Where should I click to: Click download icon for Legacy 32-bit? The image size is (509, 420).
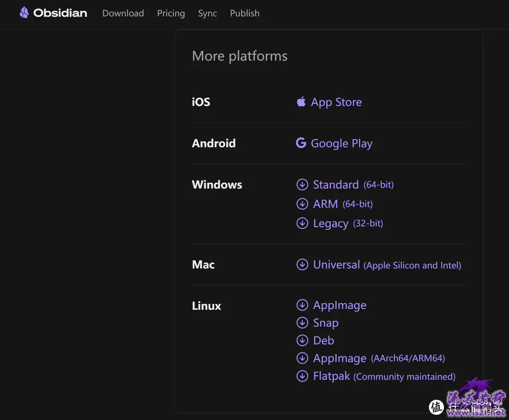pos(302,223)
